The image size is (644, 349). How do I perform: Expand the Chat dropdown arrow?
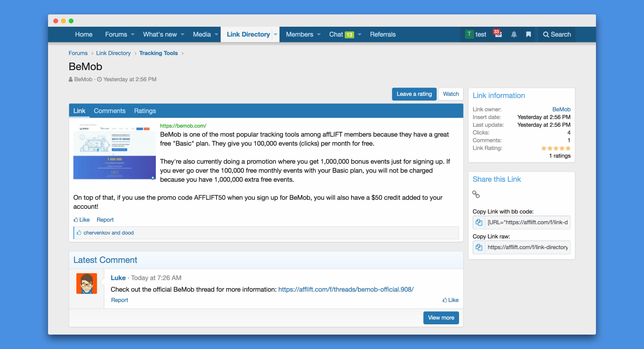click(359, 34)
